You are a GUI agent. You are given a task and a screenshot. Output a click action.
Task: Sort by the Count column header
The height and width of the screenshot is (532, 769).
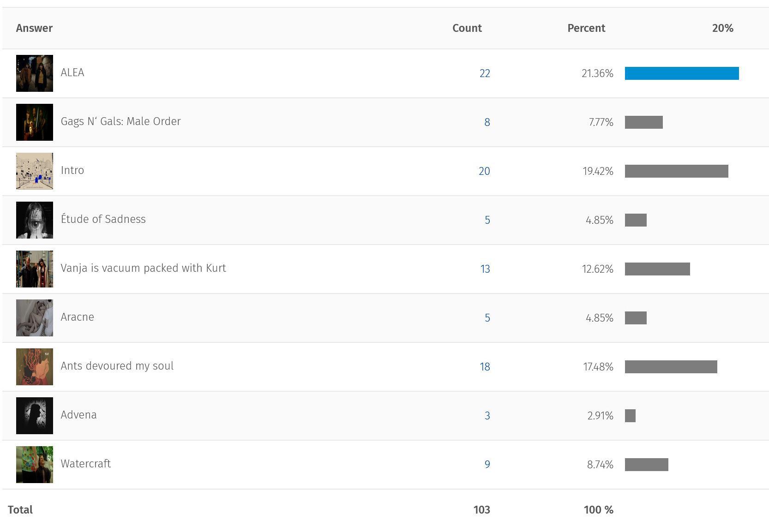(x=467, y=28)
